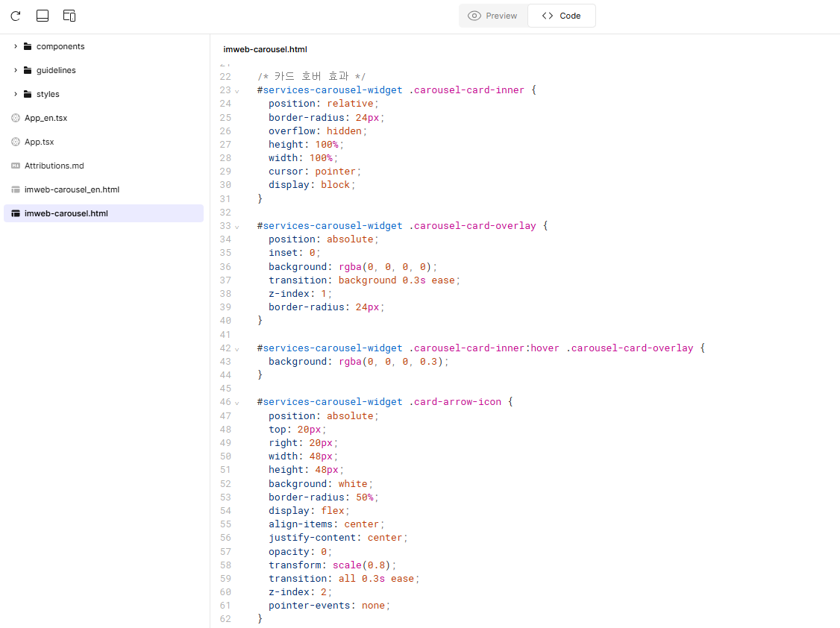Switch to Code view
The width and height of the screenshot is (840, 628).
click(x=562, y=16)
